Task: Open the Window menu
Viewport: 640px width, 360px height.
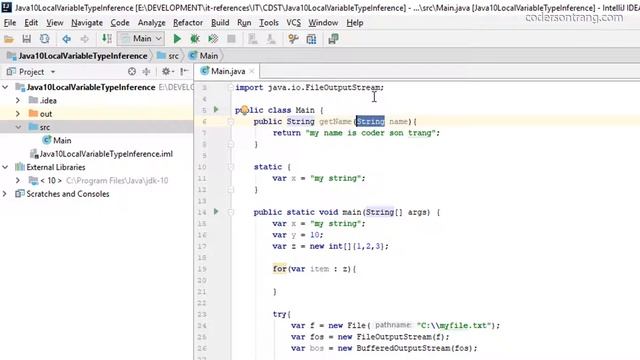Action: [323, 23]
